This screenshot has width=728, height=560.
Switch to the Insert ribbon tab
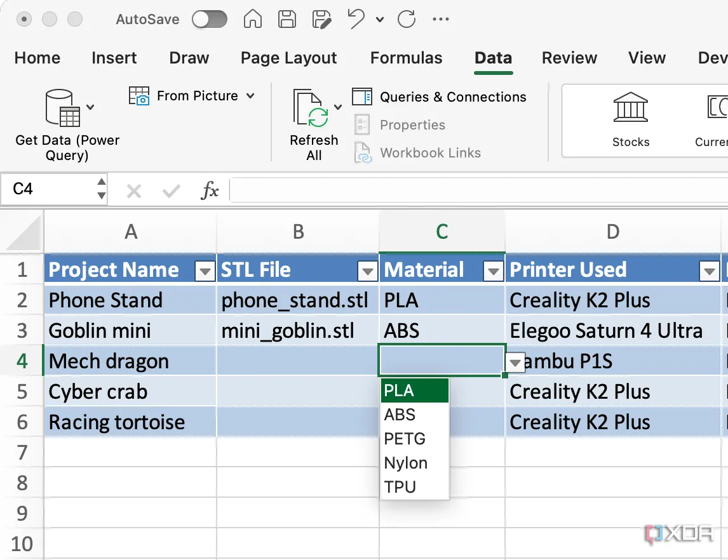tap(114, 58)
